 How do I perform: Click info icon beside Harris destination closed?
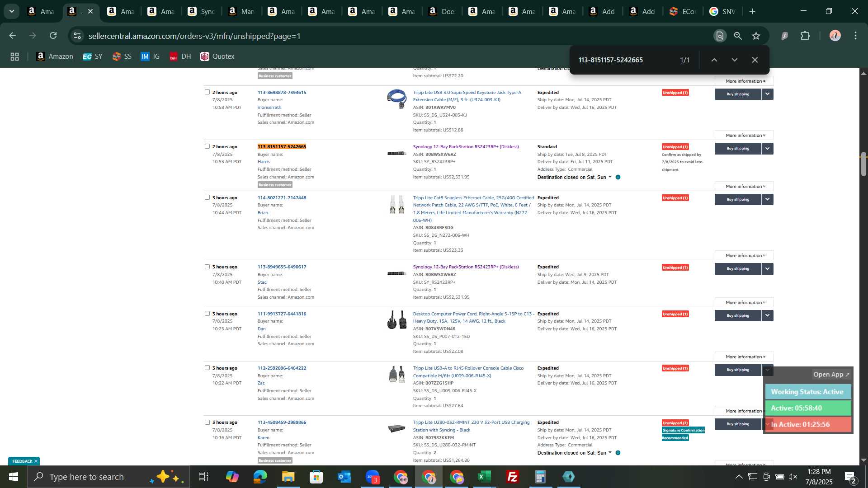tap(618, 177)
